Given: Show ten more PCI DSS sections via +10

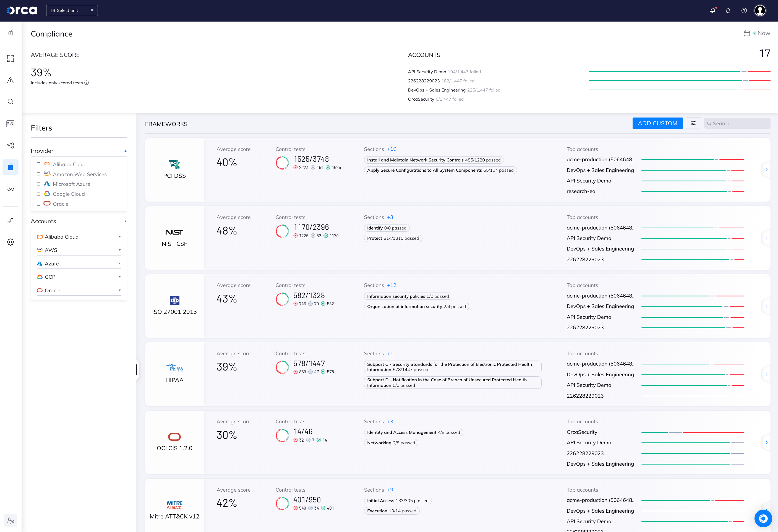Looking at the screenshot, I should (391, 149).
